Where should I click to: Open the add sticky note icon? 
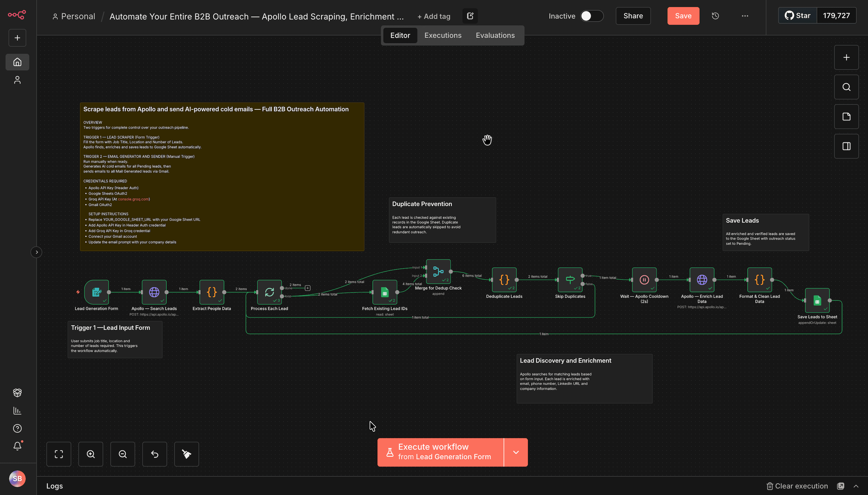click(x=846, y=117)
